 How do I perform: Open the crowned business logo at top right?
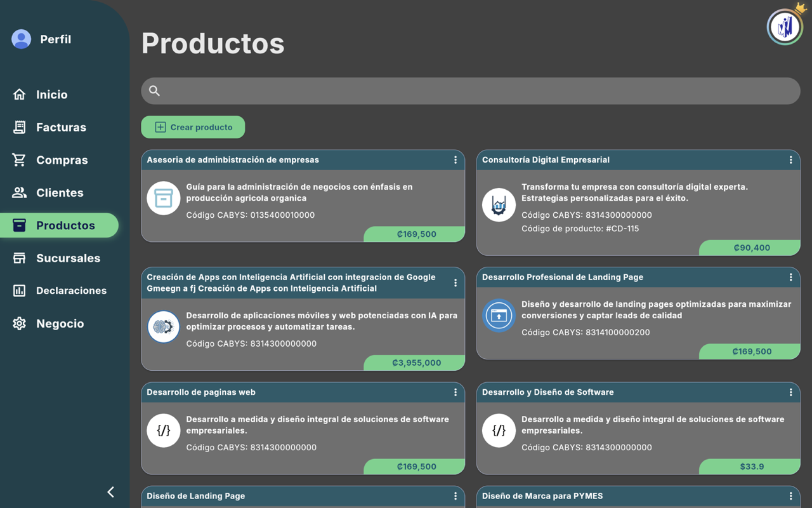(785, 26)
